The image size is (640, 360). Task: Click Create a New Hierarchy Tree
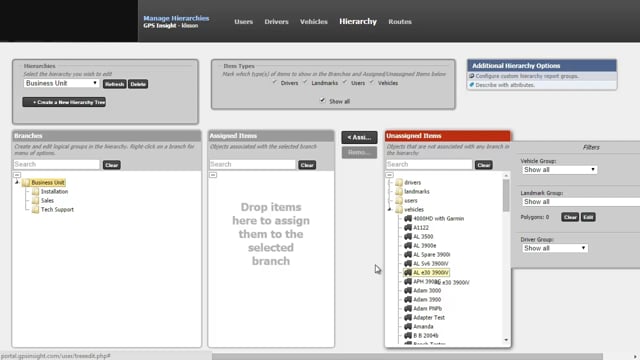point(64,102)
